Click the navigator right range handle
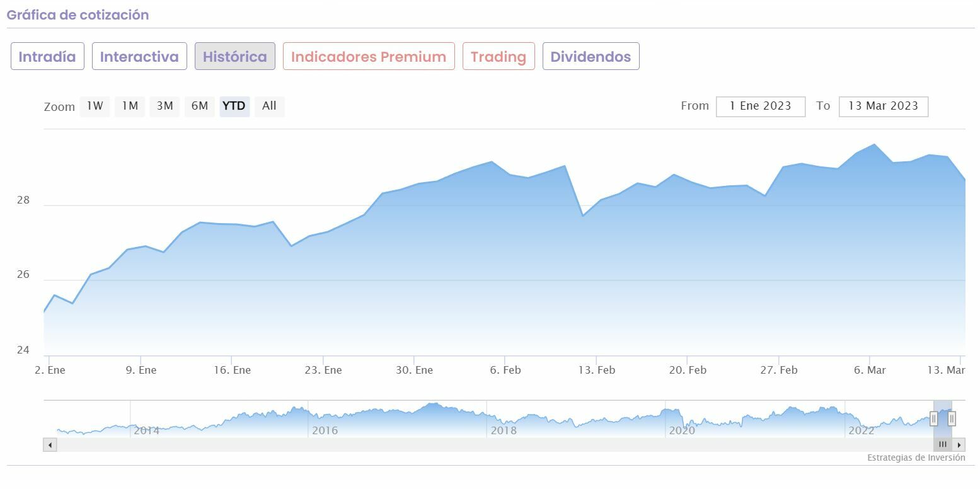The width and height of the screenshot is (980, 489). click(x=952, y=418)
